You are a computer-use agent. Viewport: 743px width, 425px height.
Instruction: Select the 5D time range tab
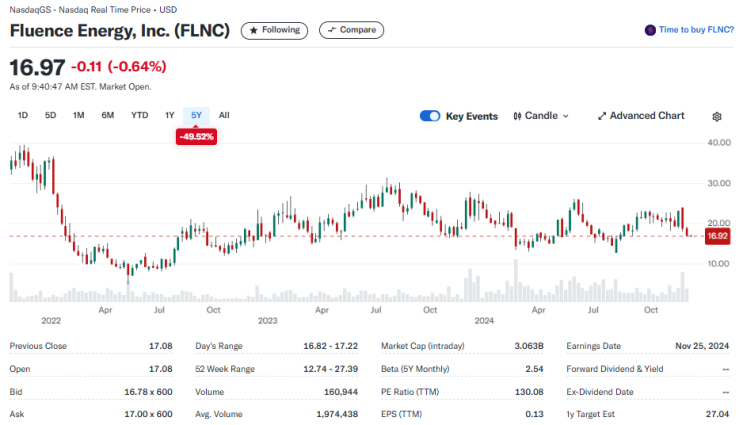[50, 115]
